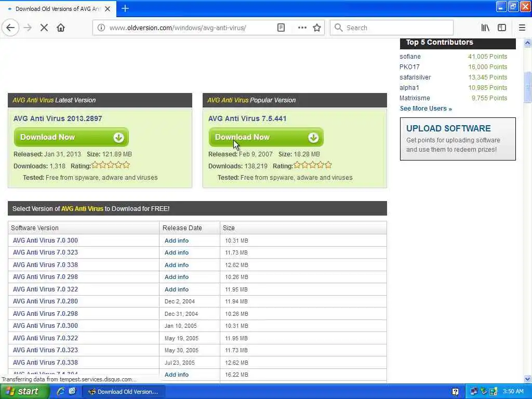Image resolution: width=532 pixels, height=399 pixels.
Task: Add info for the 7.0 298 release date
Action: (x=177, y=277)
